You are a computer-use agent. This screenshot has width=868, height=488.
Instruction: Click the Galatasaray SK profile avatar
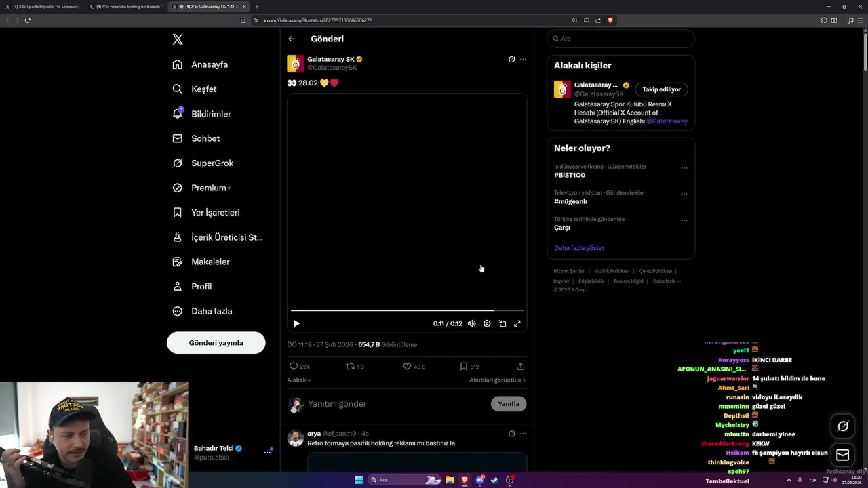[296, 64]
